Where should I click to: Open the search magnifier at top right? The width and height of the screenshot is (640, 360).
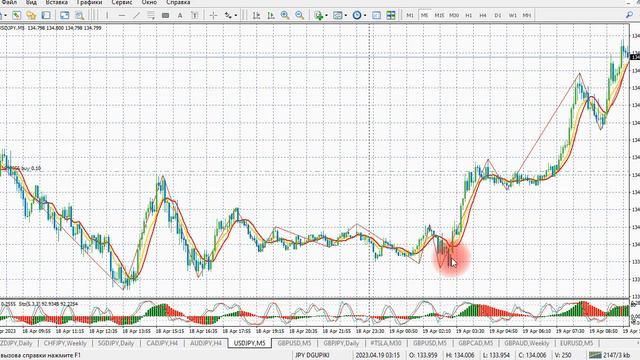(x=629, y=15)
